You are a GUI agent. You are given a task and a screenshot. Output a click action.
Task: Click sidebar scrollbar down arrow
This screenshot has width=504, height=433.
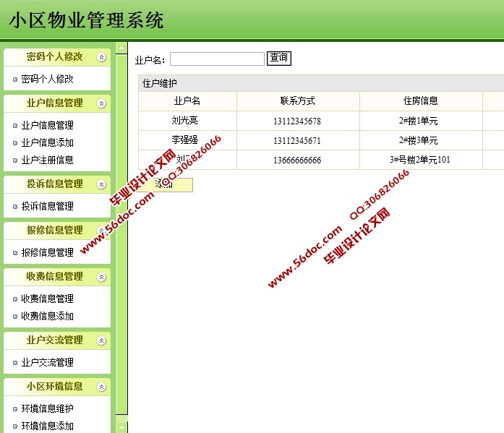(x=121, y=427)
